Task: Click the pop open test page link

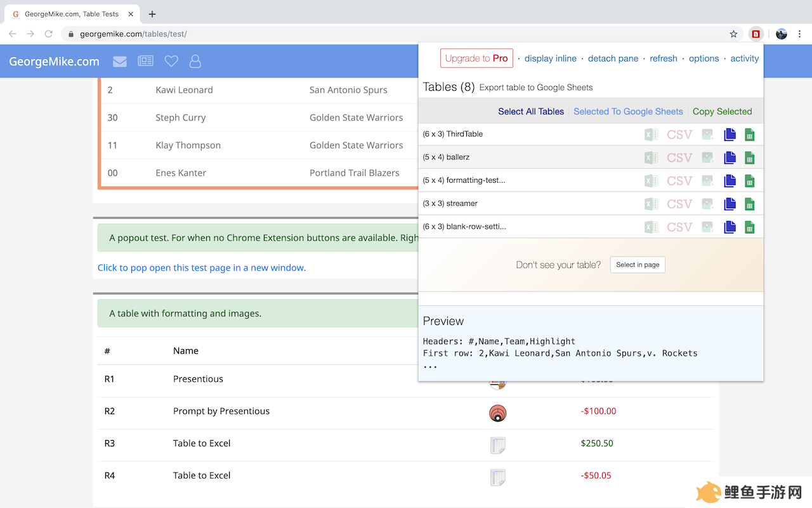Action: point(202,268)
